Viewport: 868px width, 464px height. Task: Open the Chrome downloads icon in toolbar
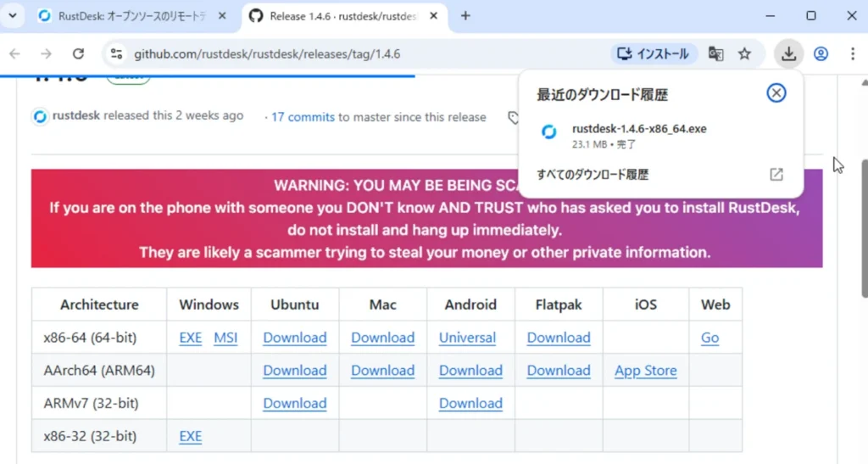[x=788, y=54]
